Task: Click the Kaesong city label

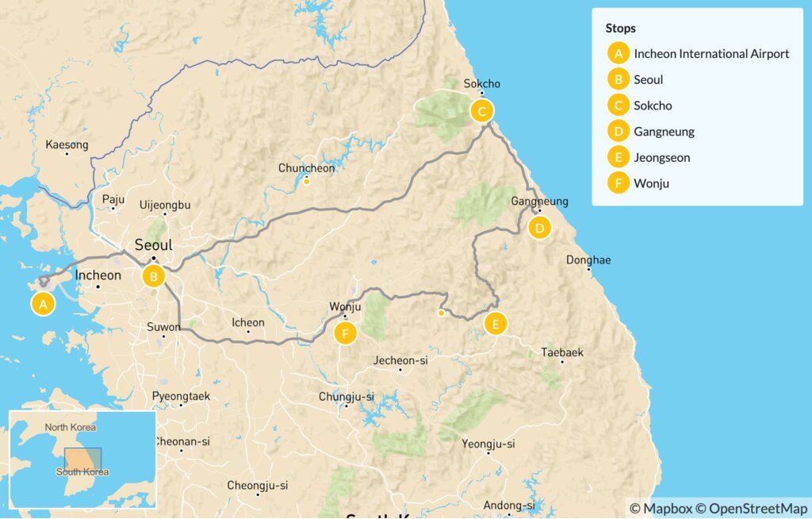Action: (x=67, y=145)
